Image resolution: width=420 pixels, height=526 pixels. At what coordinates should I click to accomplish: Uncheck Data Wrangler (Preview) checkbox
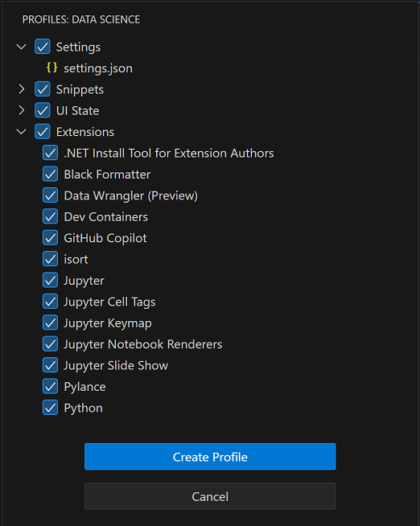tap(51, 195)
